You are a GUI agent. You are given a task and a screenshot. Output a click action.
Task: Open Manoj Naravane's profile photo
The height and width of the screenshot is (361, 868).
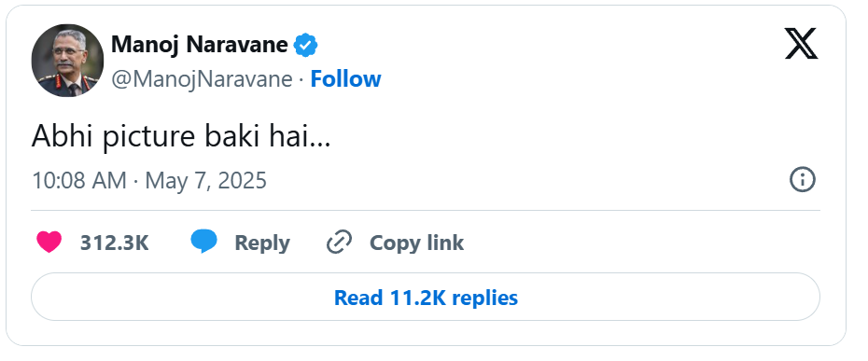pos(67,61)
